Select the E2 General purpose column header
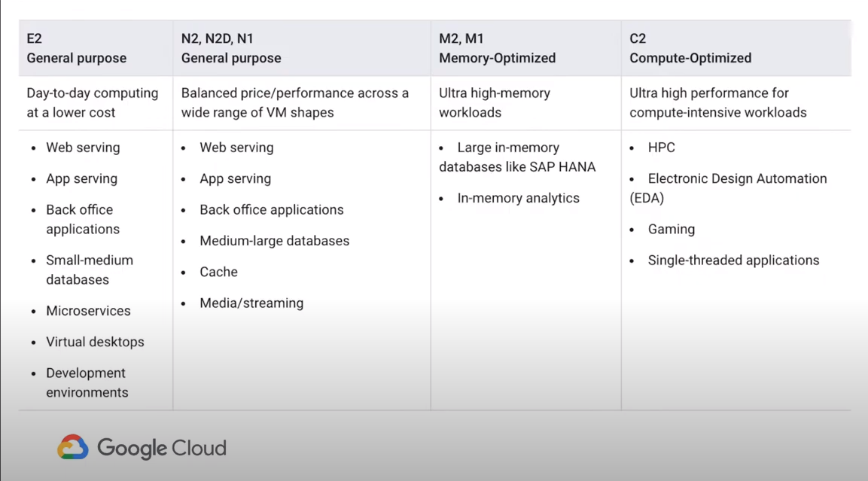The width and height of the screenshot is (868, 481). pos(77,48)
